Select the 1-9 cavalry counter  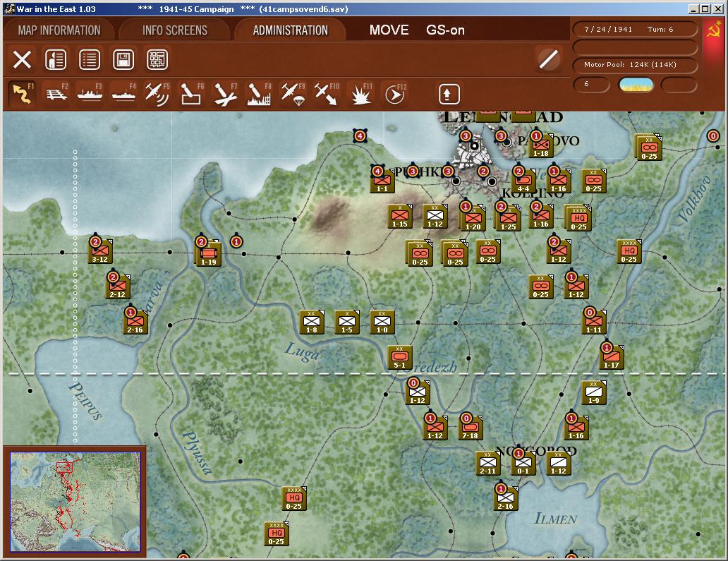click(594, 393)
